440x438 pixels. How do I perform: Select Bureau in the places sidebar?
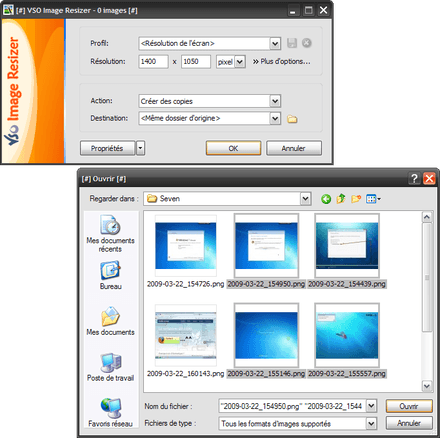coord(110,275)
